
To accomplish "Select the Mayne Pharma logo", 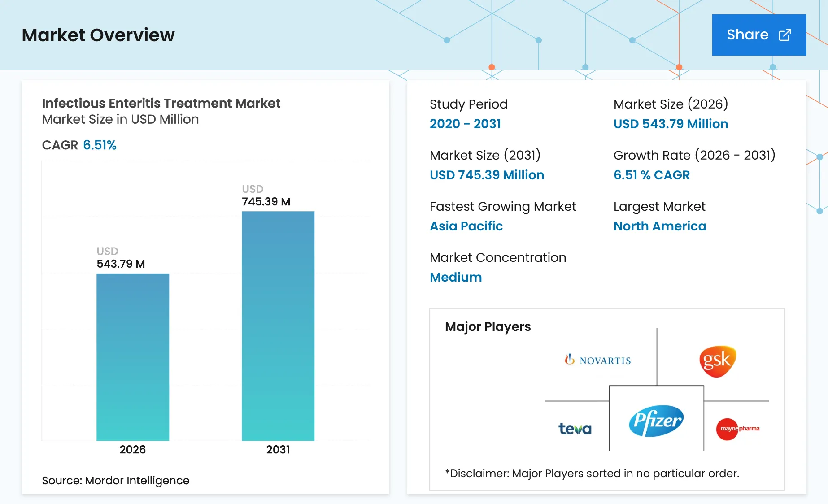I will (x=738, y=428).
